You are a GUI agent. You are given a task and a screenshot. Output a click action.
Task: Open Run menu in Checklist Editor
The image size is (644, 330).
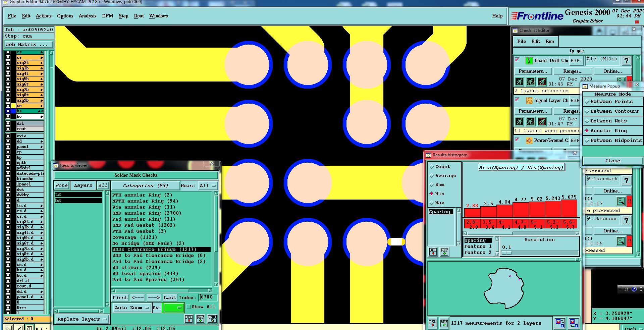click(x=550, y=42)
